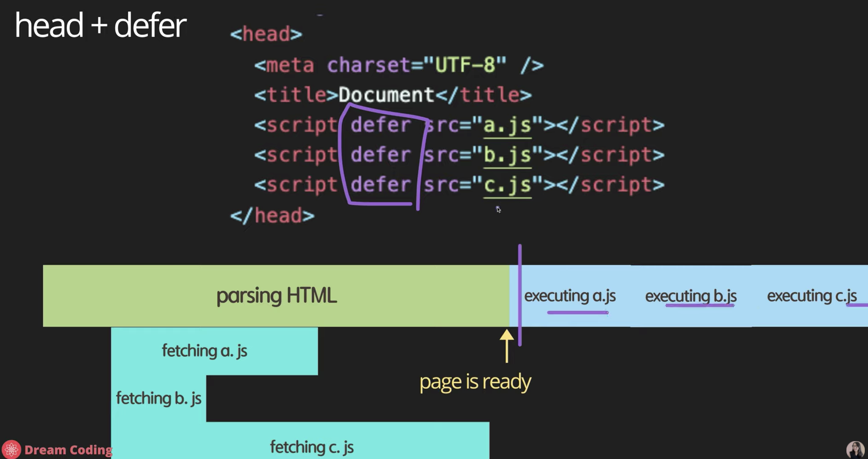Viewport: 868px width, 459px height.
Task: Click the Dream Coding channel name
Action: pyautogui.click(x=68, y=450)
